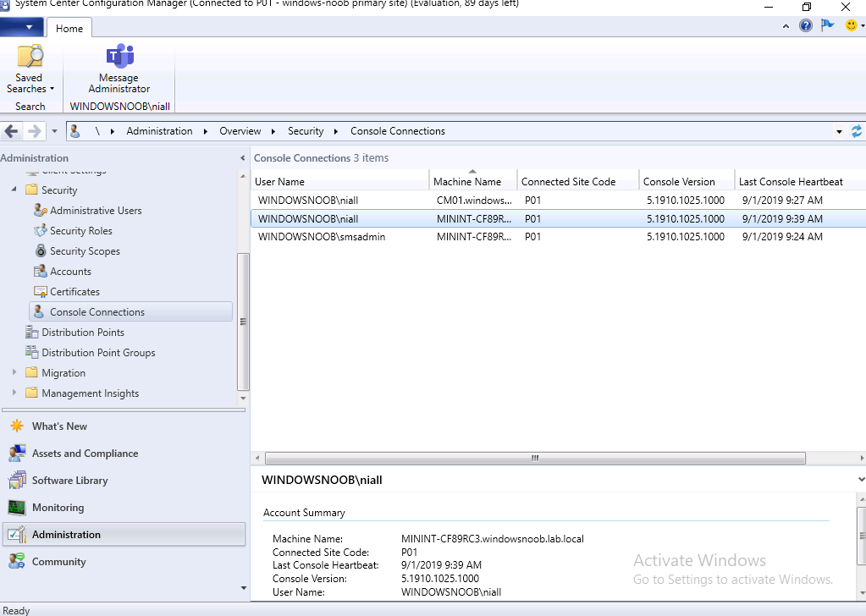
Task: Select the WINDOWSNOOB\smsadmin connection row
Action: (x=559, y=237)
